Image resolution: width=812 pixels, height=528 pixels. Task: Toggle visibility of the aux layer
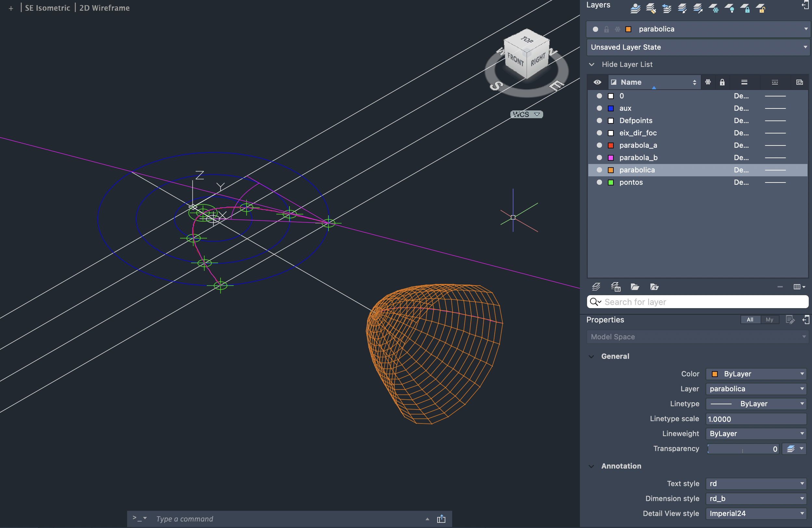click(x=599, y=108)
